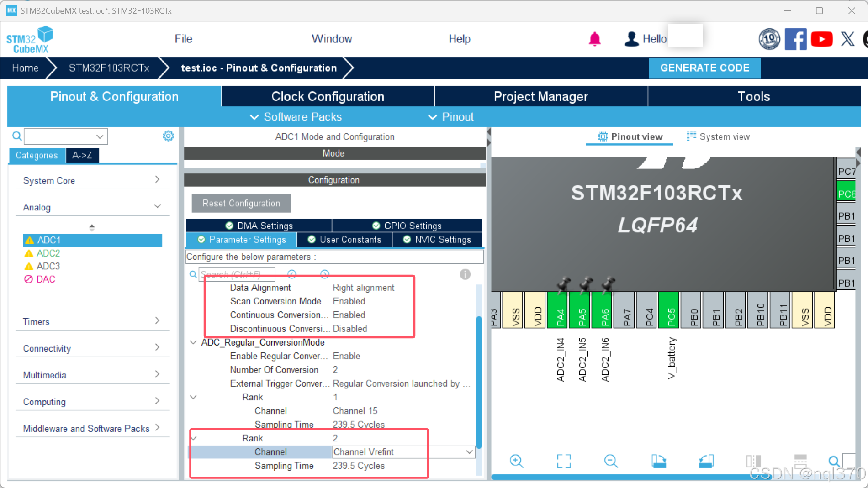The height and width of the screenshot is (488, 868).
Task: Go to STM32F103RCTx breadcrumb
Action: pos(109,68)
